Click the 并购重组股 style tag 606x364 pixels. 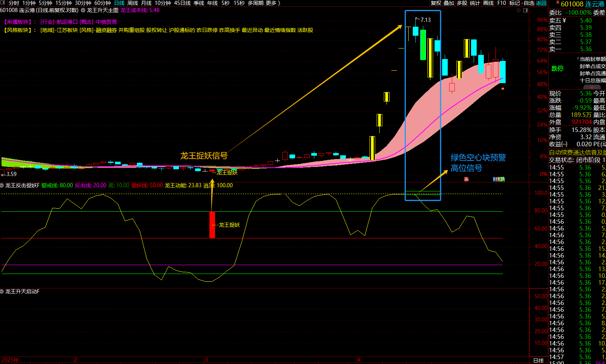tap(132, 30)
